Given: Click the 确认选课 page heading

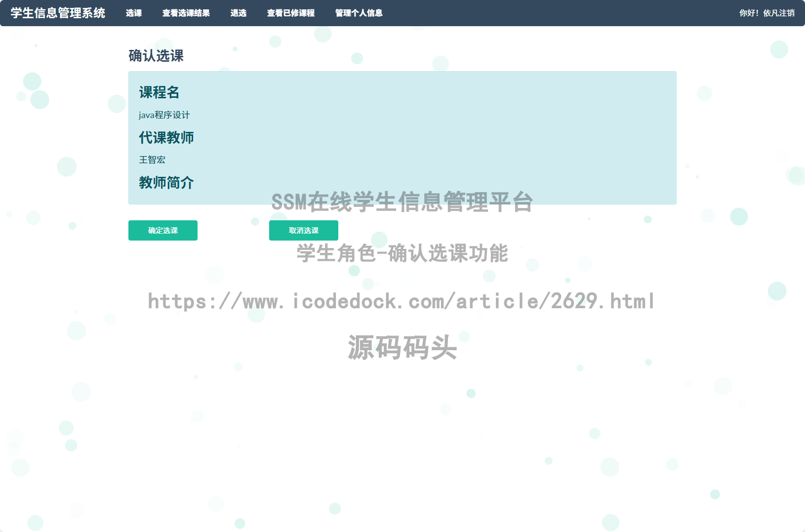Looking at the screenshot, I should click(156, 56).
